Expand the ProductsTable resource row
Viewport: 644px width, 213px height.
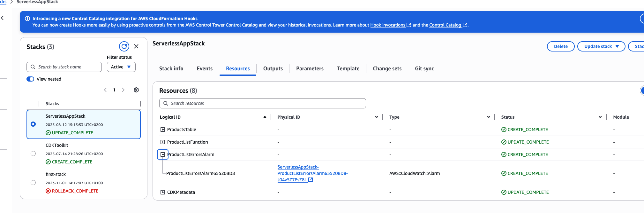(163, 130)
